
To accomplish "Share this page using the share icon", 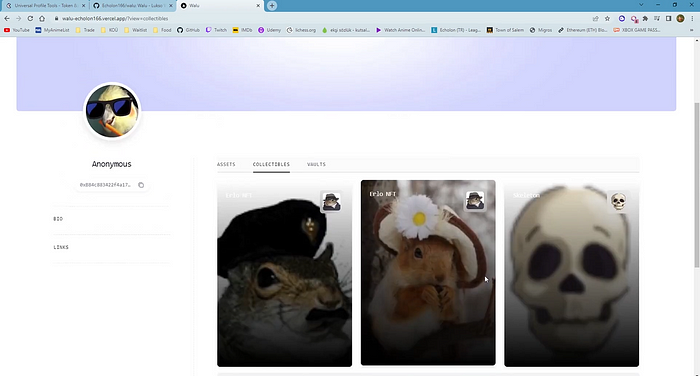I will tap(596, 18).
